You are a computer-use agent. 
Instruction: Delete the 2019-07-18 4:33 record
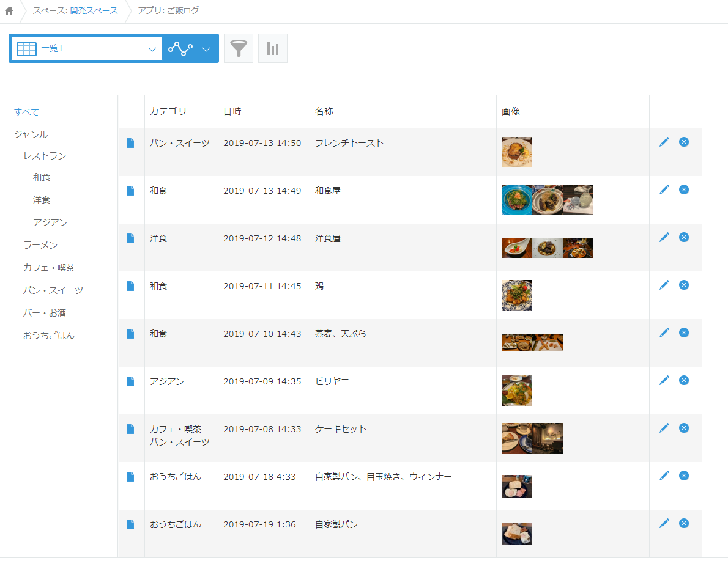click(x=684, y=476)
